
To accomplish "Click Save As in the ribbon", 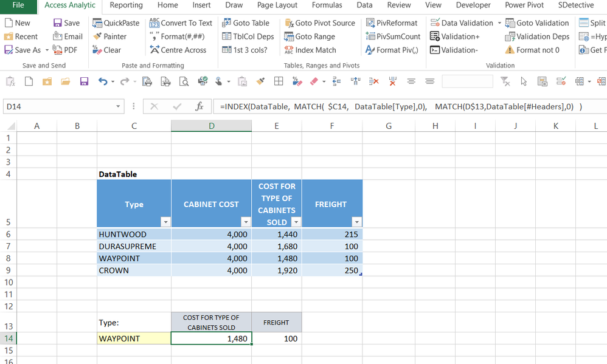I will (x=22, y=50).
